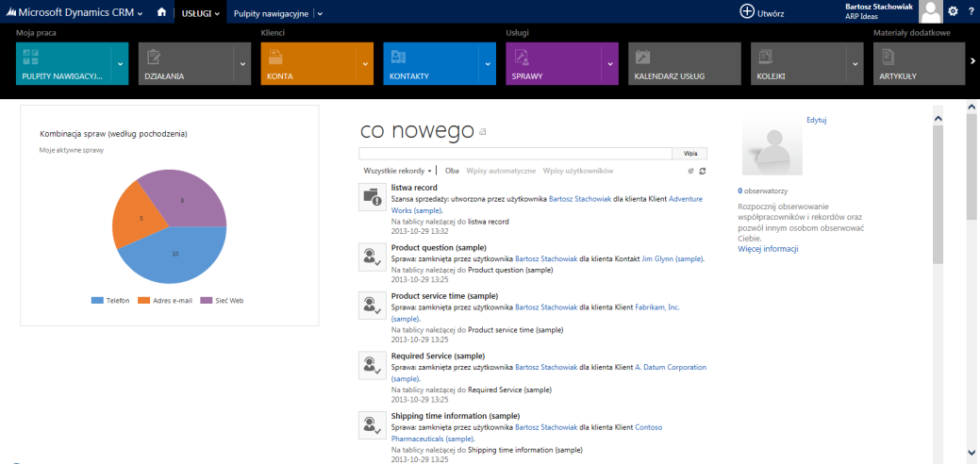
Task: Open the Jim Glynn (sample) contact link
Action: point(673,259)
